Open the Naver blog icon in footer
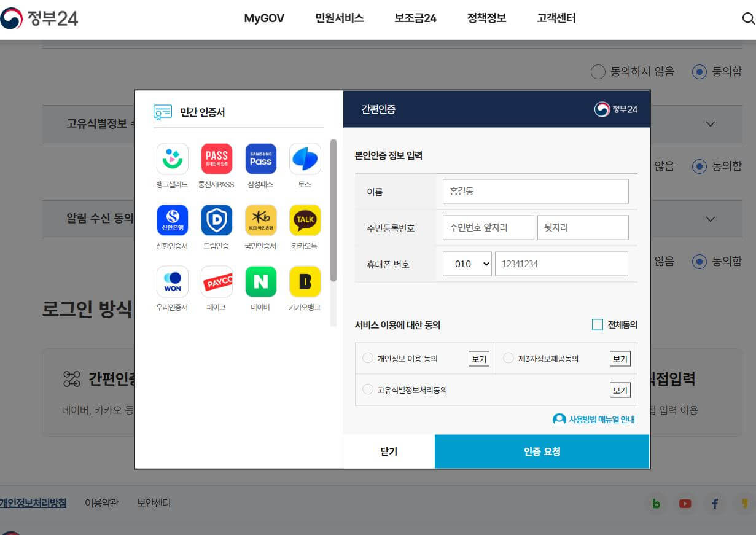Screen dimensions: 756x535 tap(656, 504)
